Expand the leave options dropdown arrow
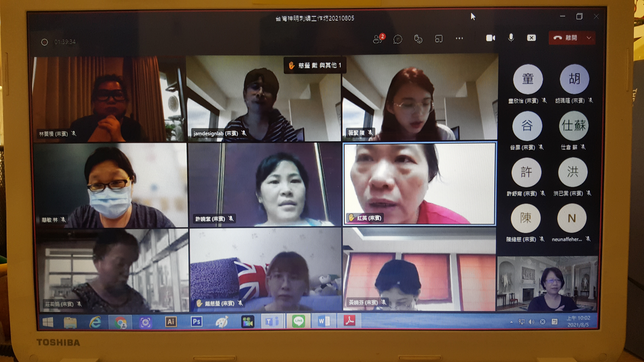This screenshot has width=644, height=362. tap(589, 38)
